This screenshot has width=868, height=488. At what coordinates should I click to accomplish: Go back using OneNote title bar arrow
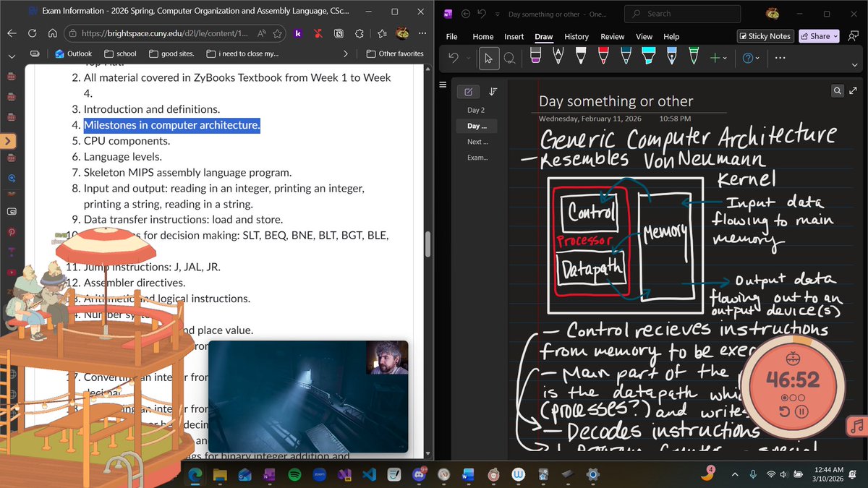click(x=465, y=14)
